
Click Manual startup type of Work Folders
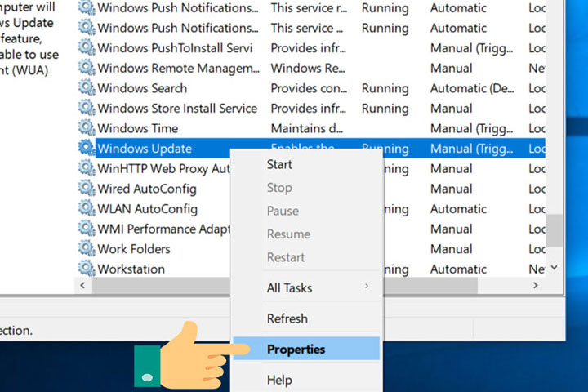pyautogui.click(x=452, y=249)
